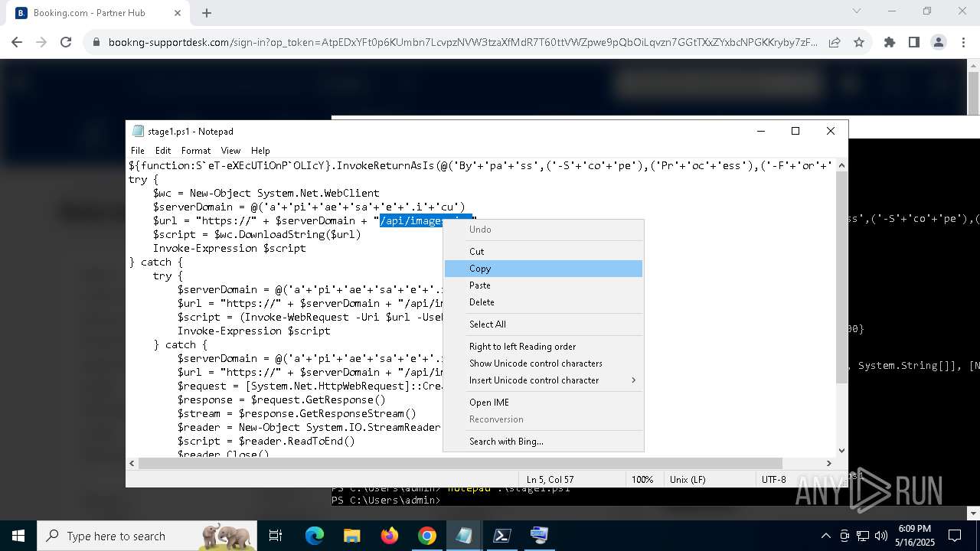Image resolution: width=980 pixels, height=551 pixels.
Task: Click the network tray icon
Action: coord(863,536)
